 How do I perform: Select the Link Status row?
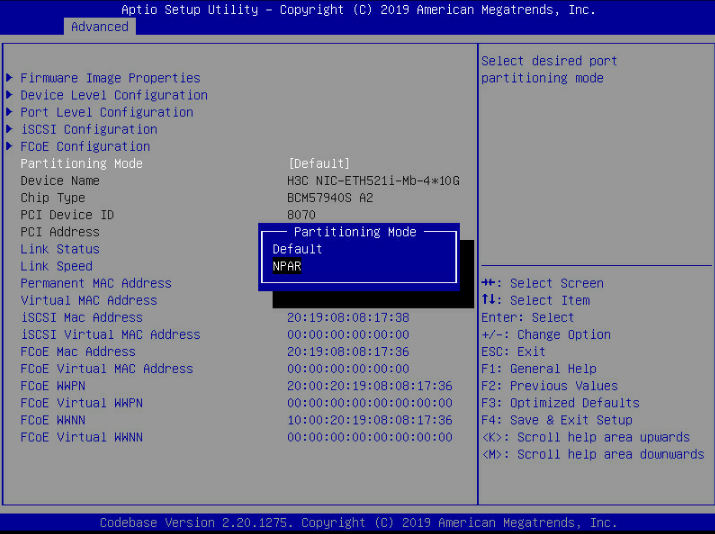pyautogui.click(x=60, y=249)
